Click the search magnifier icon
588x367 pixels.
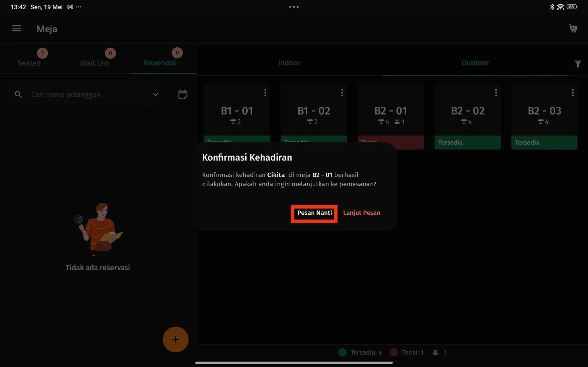[18, 95]
